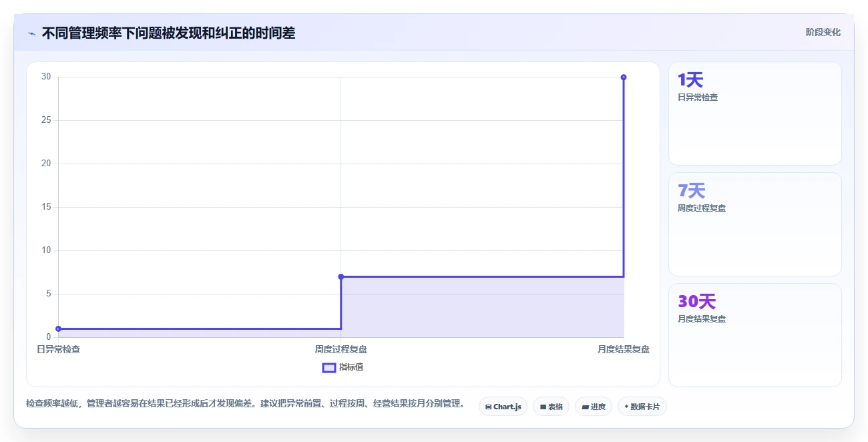Click the 进度 tag icon
The height and width of the screenshot is (442, 868).
click(585, 407)
